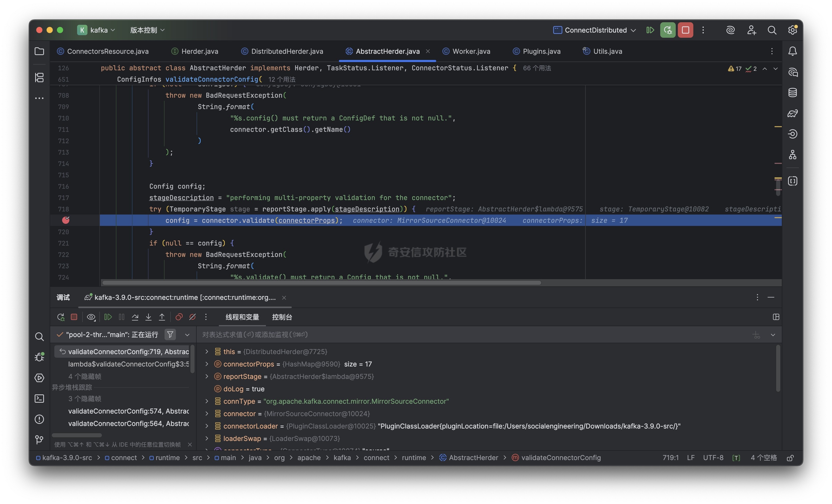
Task: Expand the 'this' variable node
Action: [207, 352]
